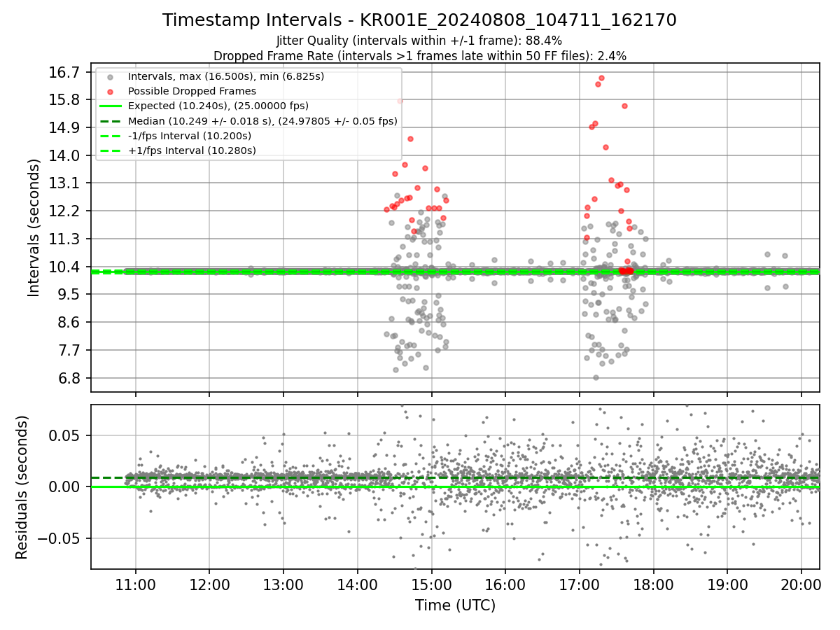The height and width of the screenshot is (630, 840).
Task: Click the 17:00 time tick label
Action: 580,585
